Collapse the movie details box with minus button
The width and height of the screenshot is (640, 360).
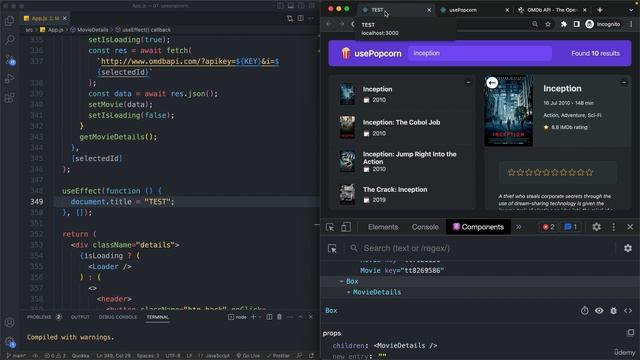624,82
